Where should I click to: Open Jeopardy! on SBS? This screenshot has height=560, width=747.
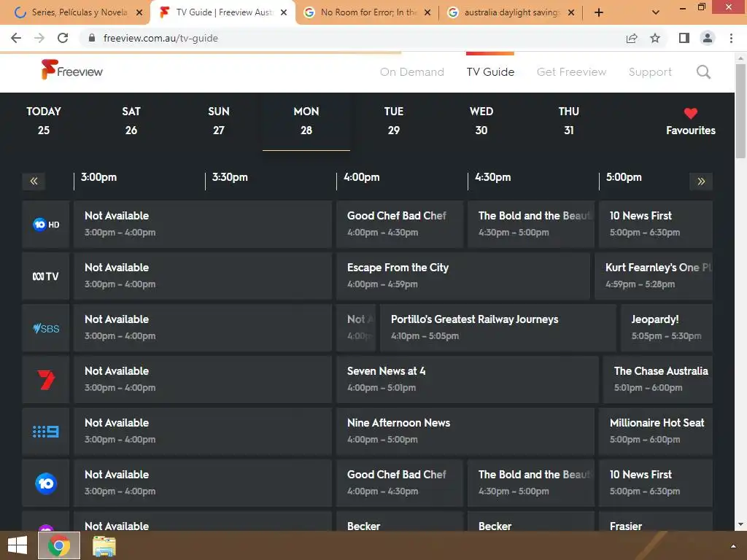(667, 328)
